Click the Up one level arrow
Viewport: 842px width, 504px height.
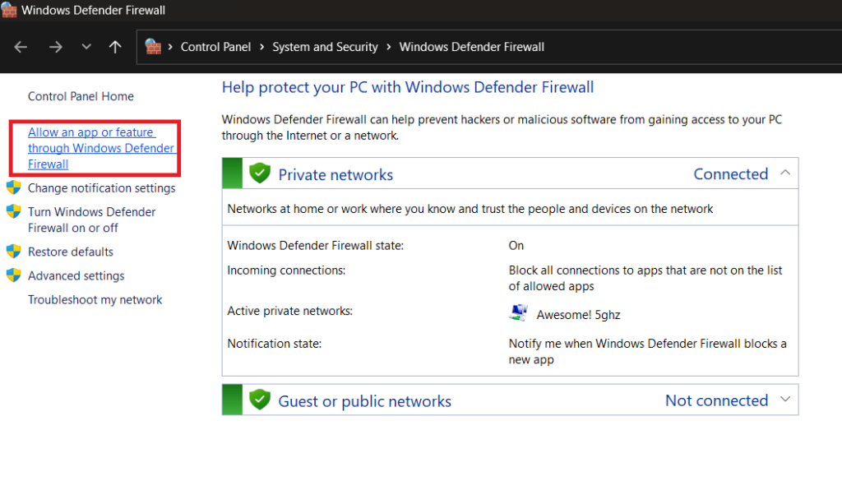pyautogui.click(x=115, y=47)
